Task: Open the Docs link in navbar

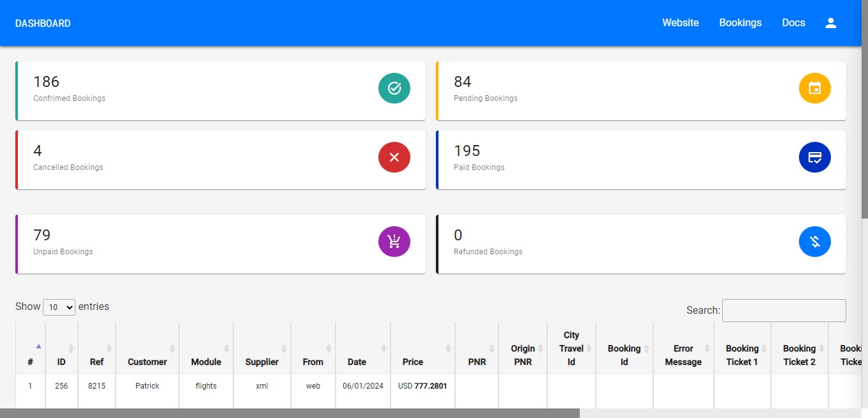Action: (793, 23)
